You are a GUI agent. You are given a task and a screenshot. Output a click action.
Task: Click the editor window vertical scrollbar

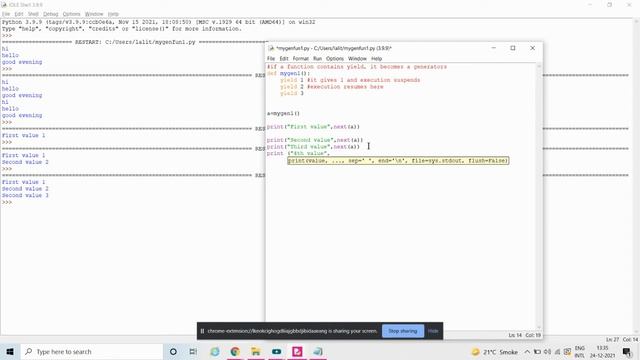539,196
